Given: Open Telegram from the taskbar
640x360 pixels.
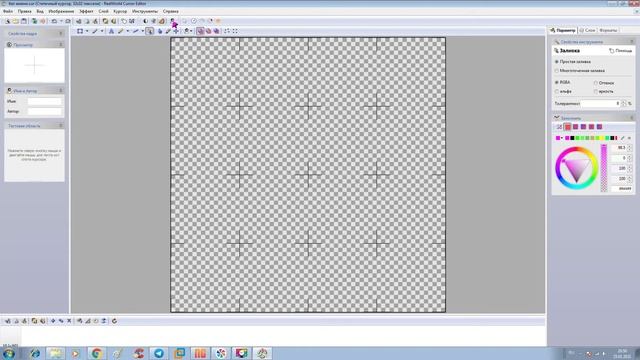Looking at the screenshot, I should pyautogui.click(x=159, y=353).
